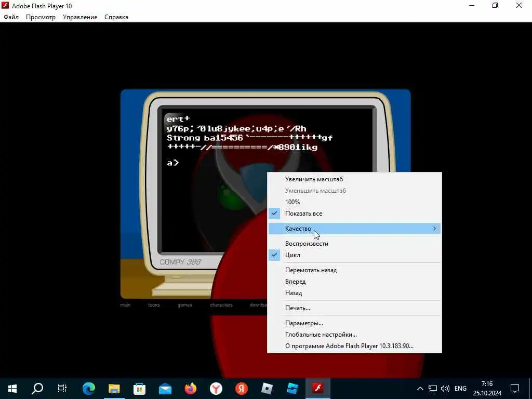Minimize the Flash Player window
Image resolution: width=532 pixels, height=399 pixels.
(472, 5)
